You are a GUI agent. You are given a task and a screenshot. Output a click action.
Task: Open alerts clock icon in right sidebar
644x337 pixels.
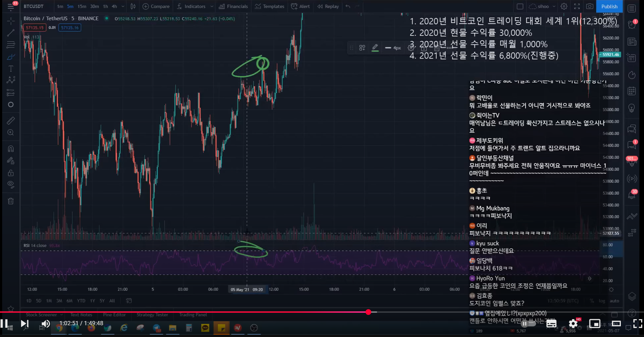(x=632, y=25)
